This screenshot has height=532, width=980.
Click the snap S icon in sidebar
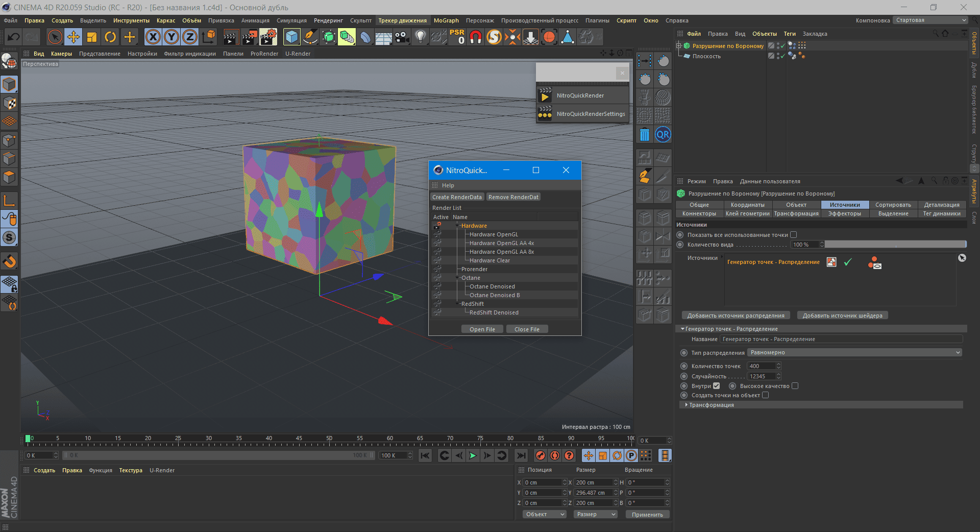(x=9, y=238)
